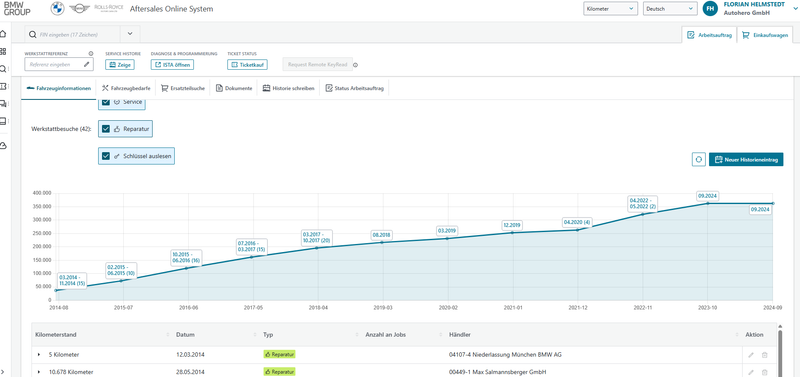Click the Neuer Historieneintrag button

746,160
